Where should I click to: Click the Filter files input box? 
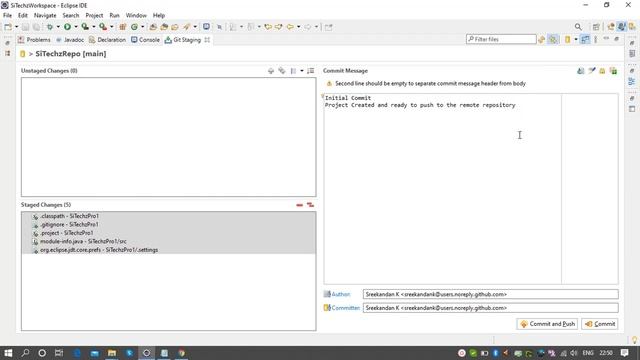point(501,39)
